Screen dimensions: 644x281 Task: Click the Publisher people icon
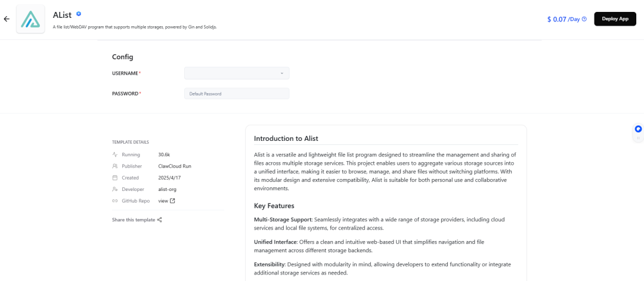(x=115, y=166)
